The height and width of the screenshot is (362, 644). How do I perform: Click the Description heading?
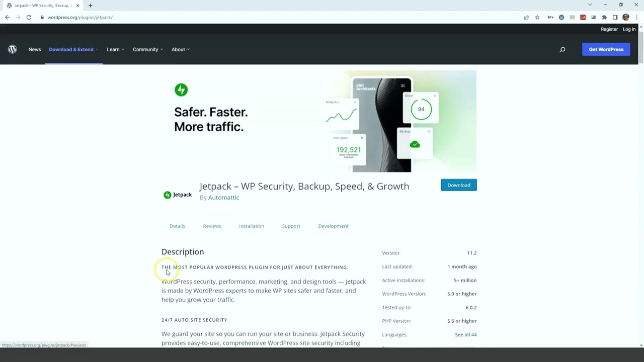(x=183, y=252)
